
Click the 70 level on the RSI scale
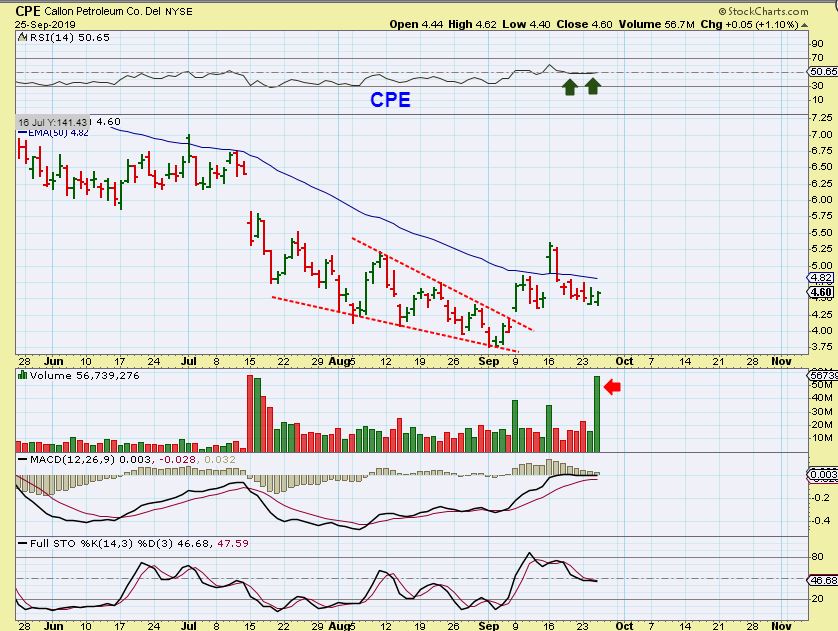pyautogui.click(x=817, y=58)
